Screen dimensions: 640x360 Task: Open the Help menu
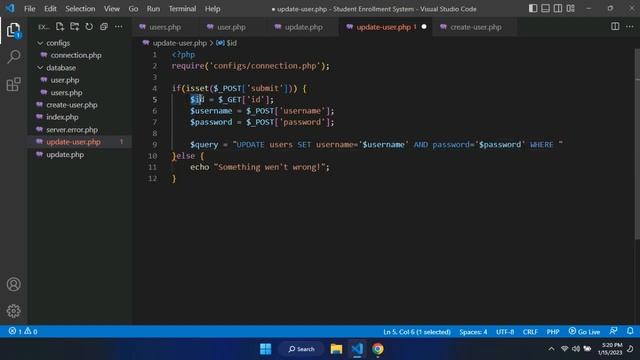pos(212,9)
